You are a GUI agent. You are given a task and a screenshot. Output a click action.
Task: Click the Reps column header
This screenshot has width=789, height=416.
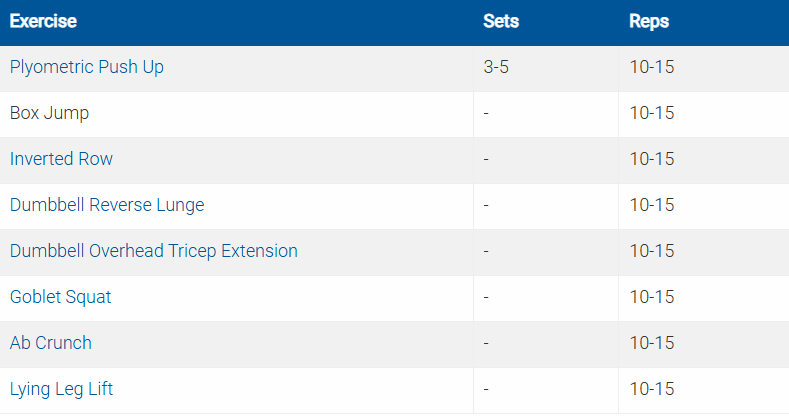[649, 21]
